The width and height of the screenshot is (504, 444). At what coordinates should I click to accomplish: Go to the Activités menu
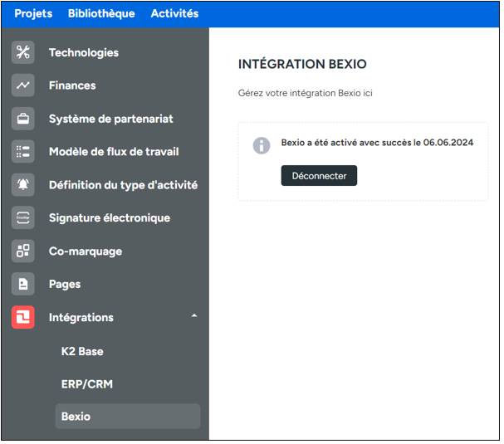pyautogui.click(x=174, y=13)
